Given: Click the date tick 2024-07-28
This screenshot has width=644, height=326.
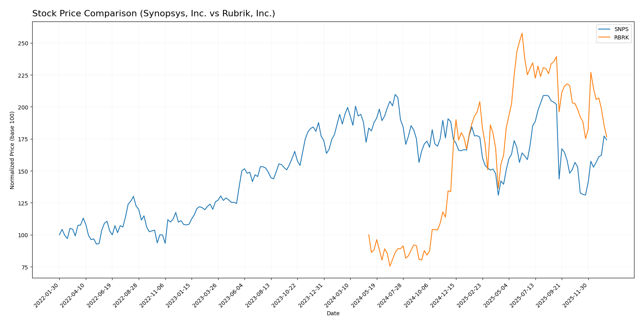Looking at the screenshot, I should click(390, 295).
